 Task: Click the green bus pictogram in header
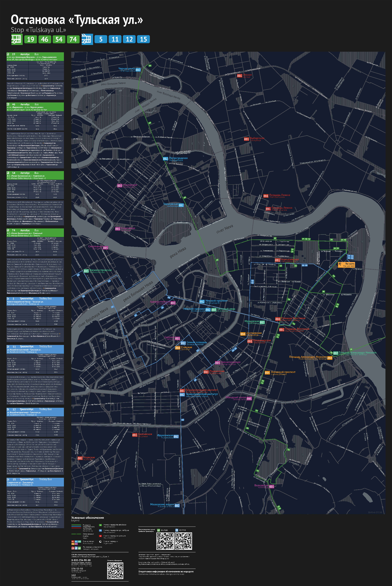pyautogui.click(x=17, y=39)
